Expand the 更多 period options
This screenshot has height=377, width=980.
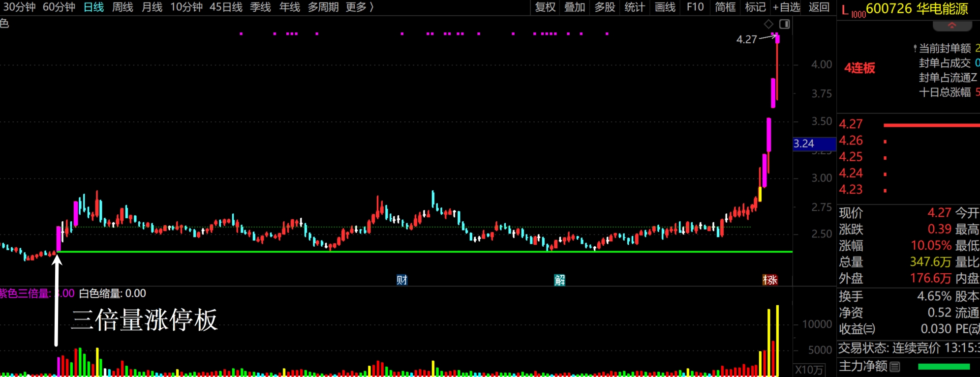click(x=360, y=7)
